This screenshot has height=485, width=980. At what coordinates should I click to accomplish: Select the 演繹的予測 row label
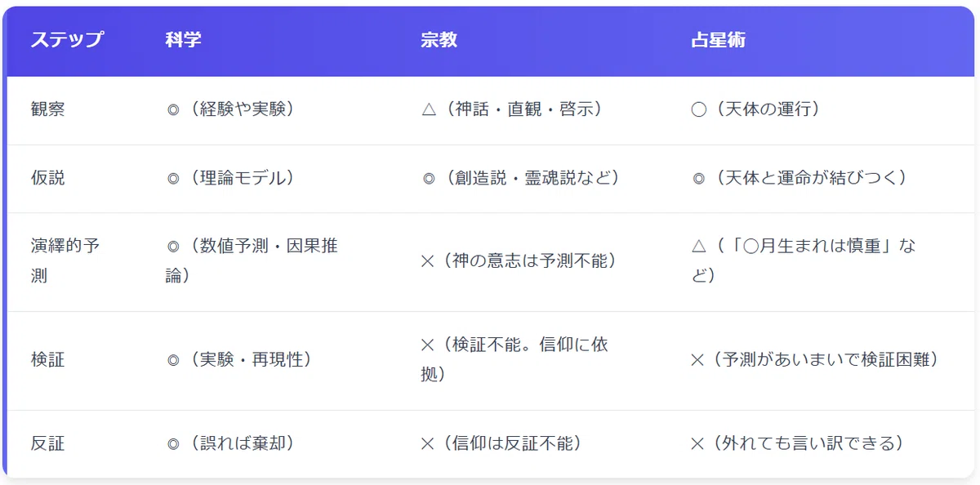(65, 261)
